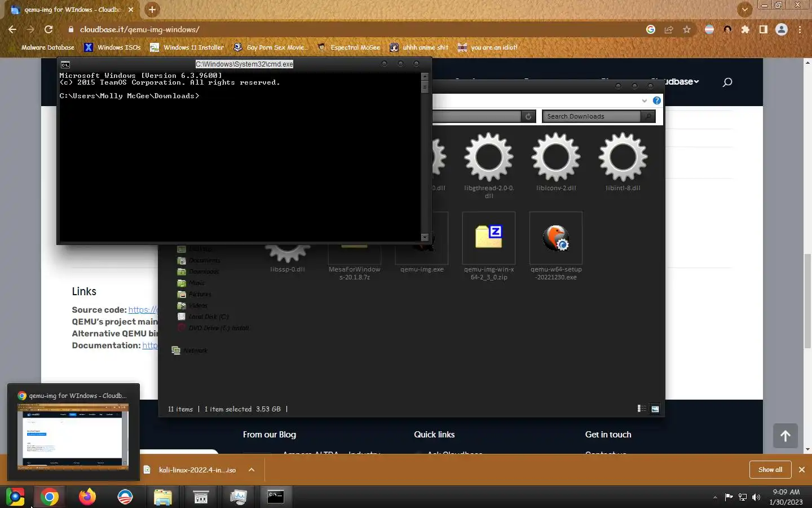Image resolution: width=812 pixels, height=508 pixels.
Task: Open Videos in the Explorer sidebar
Action: (x=192, y=305)
